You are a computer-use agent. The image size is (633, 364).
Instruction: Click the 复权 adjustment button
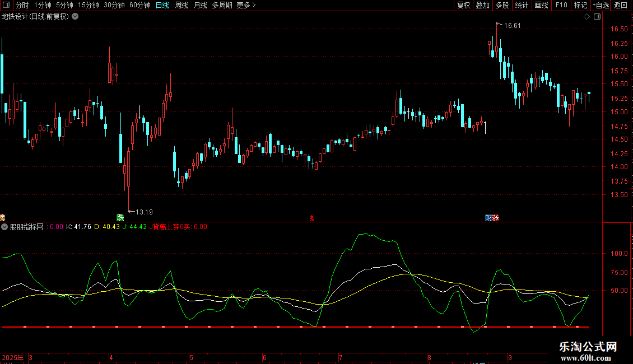click(x=463, y=5)
